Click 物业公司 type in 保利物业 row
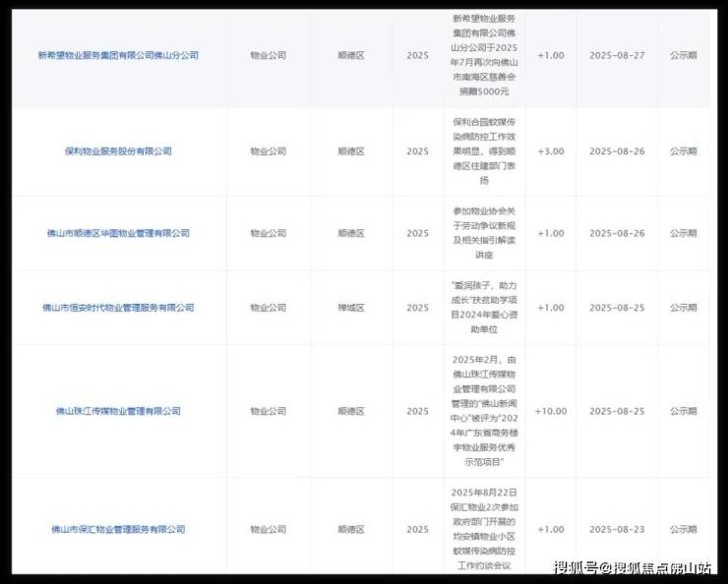Image resolution: width=728 pixels, height=584 pixels. pos(268,151)
